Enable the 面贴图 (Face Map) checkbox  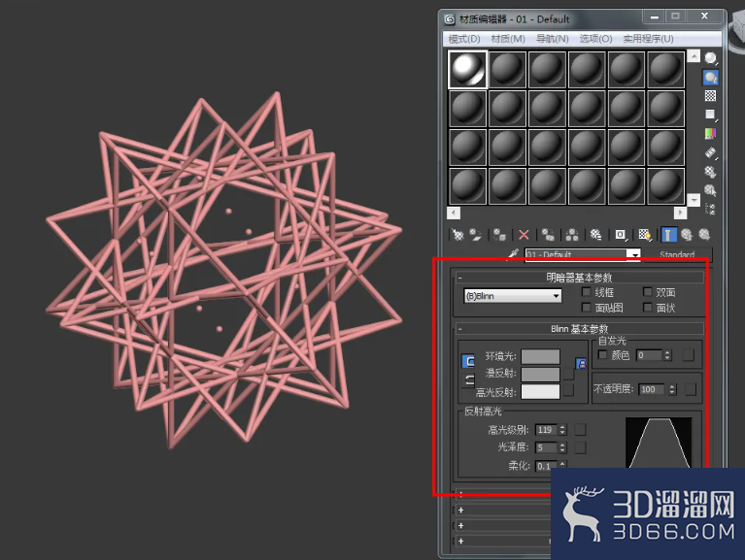point(587,308)
